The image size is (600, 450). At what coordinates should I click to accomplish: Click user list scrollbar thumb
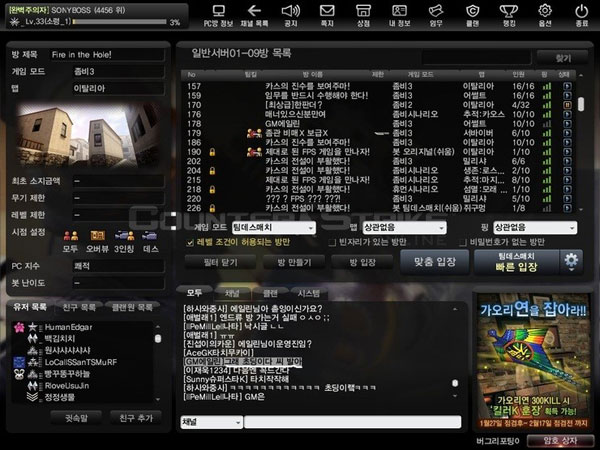[158, 339]
